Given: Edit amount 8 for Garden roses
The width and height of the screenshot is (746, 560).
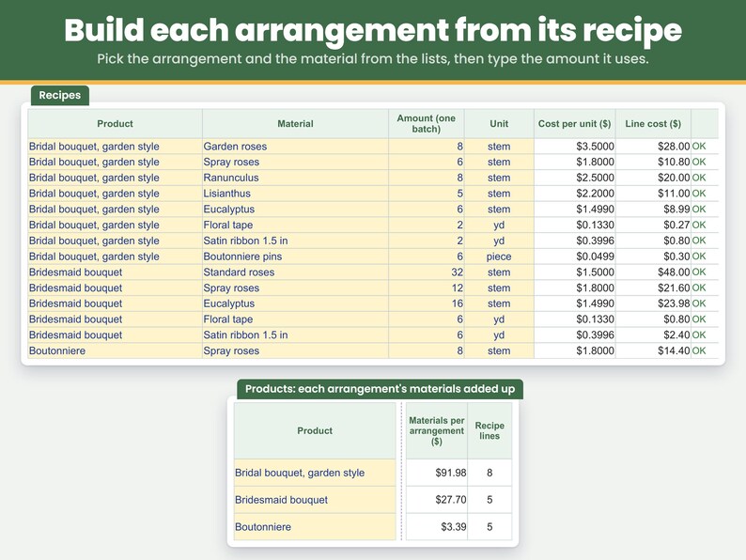Looking at the screenshot, I should click(x=427, y=147).
